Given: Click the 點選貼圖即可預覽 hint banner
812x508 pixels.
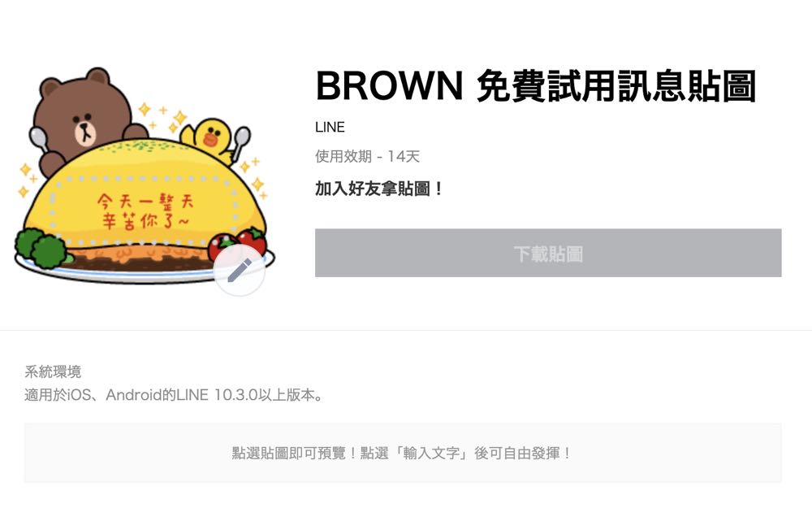Looking at the screenshot, I should tap(403, 453).
